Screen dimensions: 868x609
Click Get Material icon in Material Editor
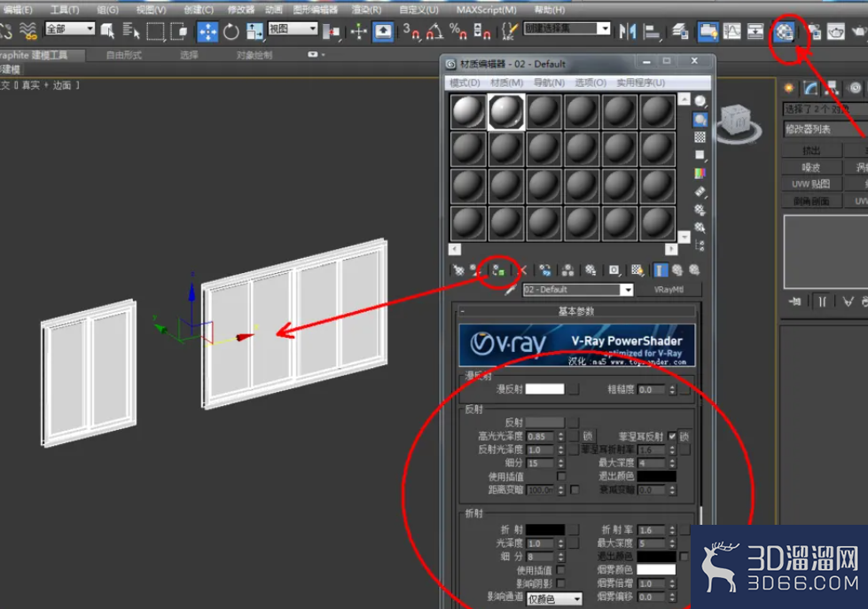[x=458, y=270]
